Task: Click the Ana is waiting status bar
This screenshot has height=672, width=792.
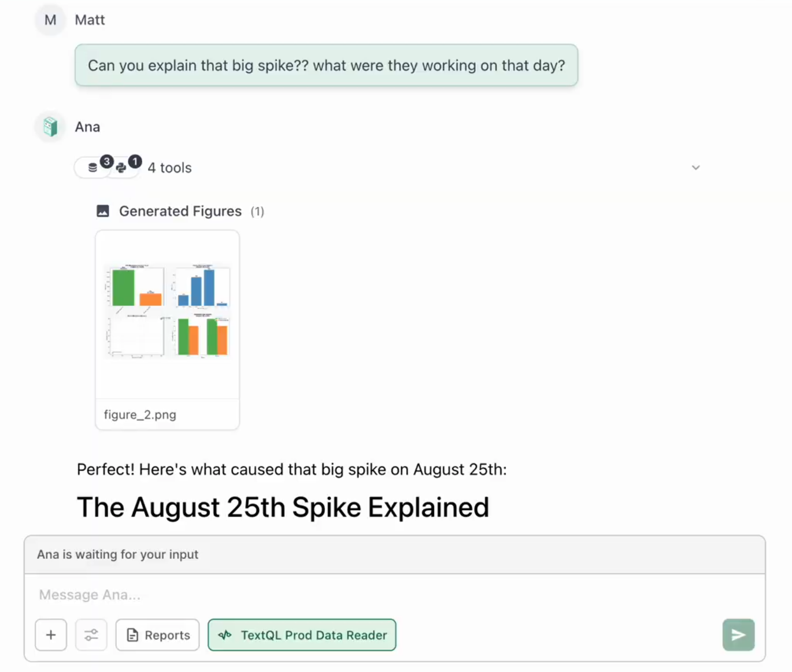Action: [394, 555]
